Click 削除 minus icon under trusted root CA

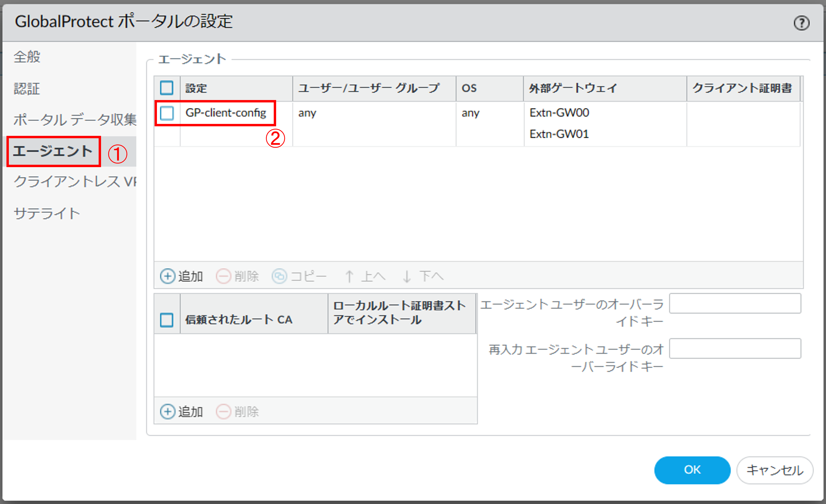click(223, 412)
